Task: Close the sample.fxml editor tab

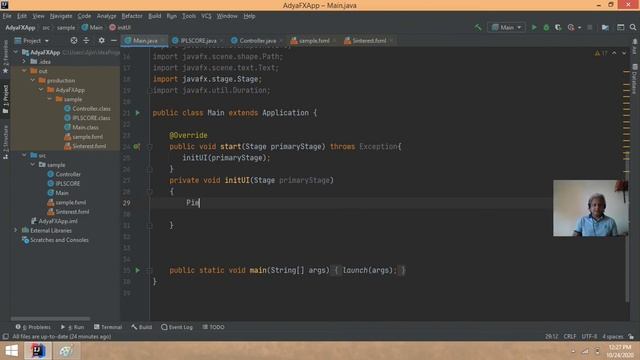Action: [x=334, y=40]
